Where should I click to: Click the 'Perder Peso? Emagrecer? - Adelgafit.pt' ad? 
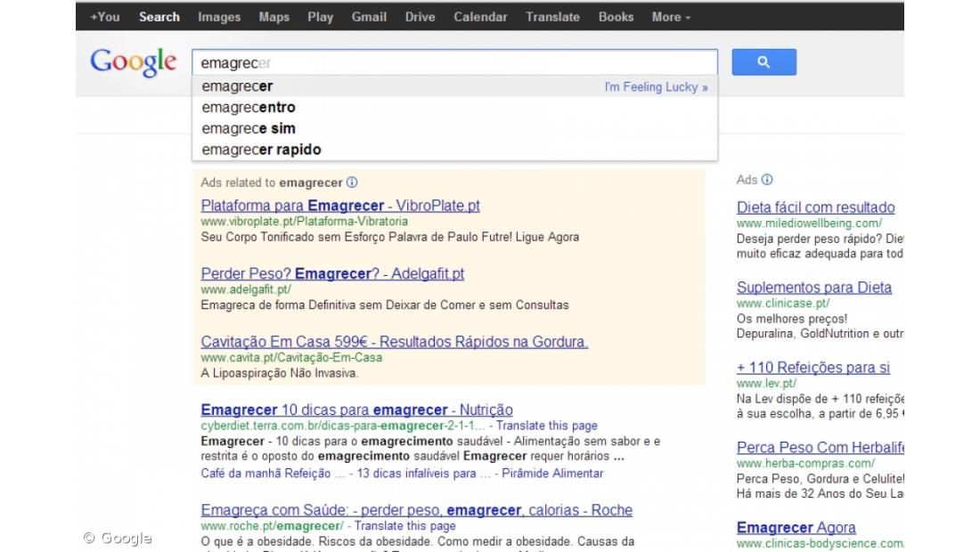331,273
